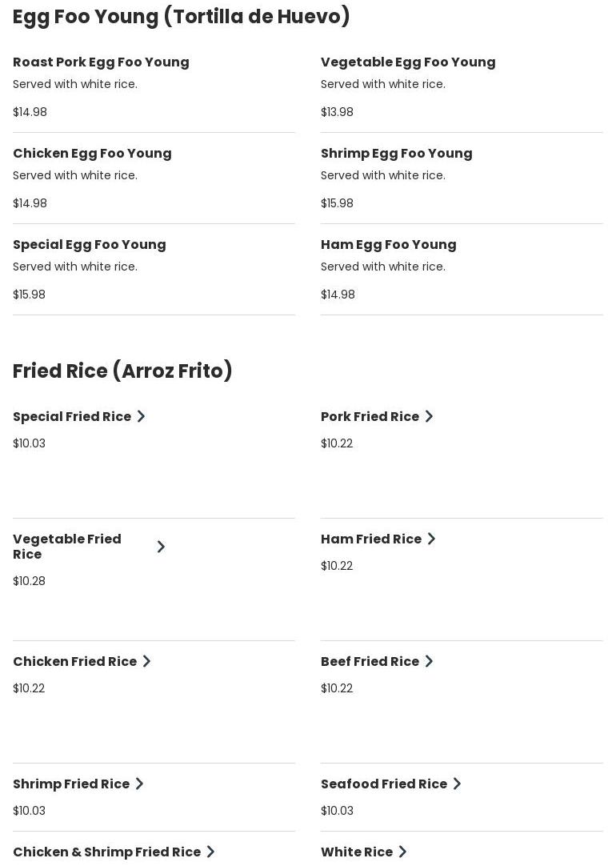Select Special Egg Foo Young

click(90, 245)
